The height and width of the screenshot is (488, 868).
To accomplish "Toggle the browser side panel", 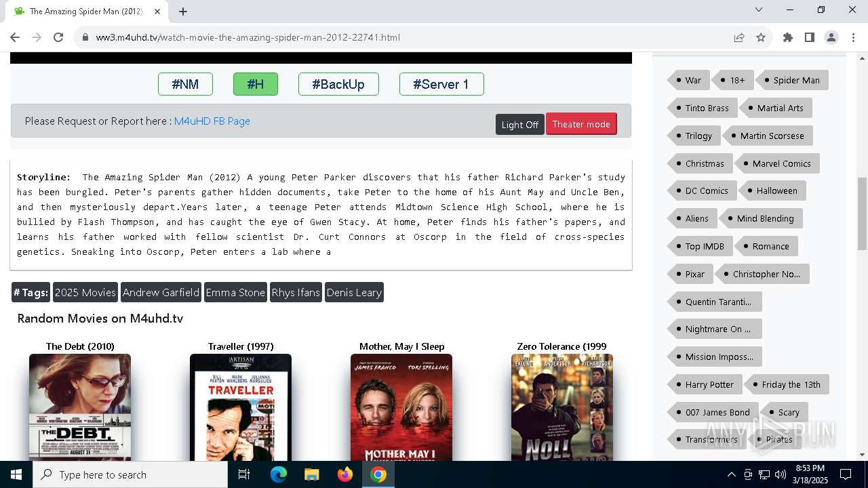I will 810,37.
